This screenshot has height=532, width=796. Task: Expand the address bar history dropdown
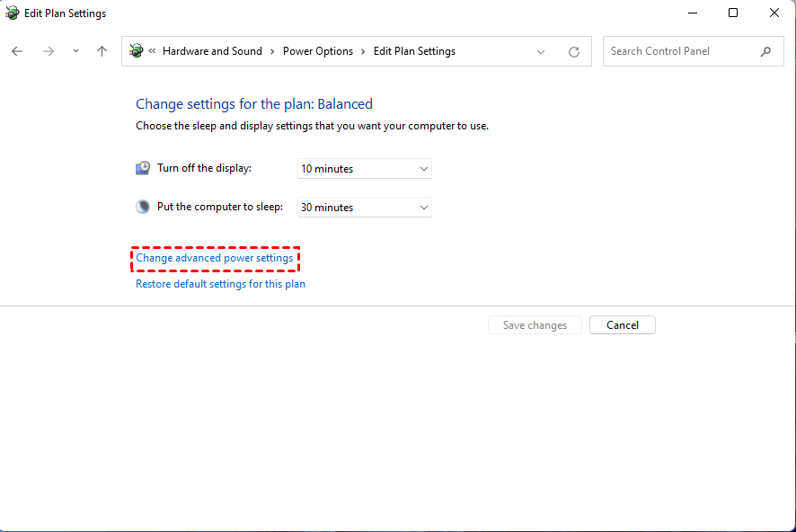pyautogui.click(x=541, y=52)
